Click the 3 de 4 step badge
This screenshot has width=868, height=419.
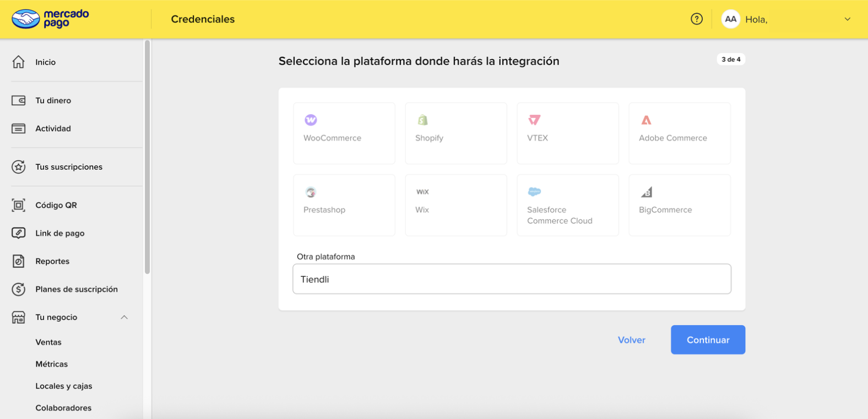coord(731,59)
